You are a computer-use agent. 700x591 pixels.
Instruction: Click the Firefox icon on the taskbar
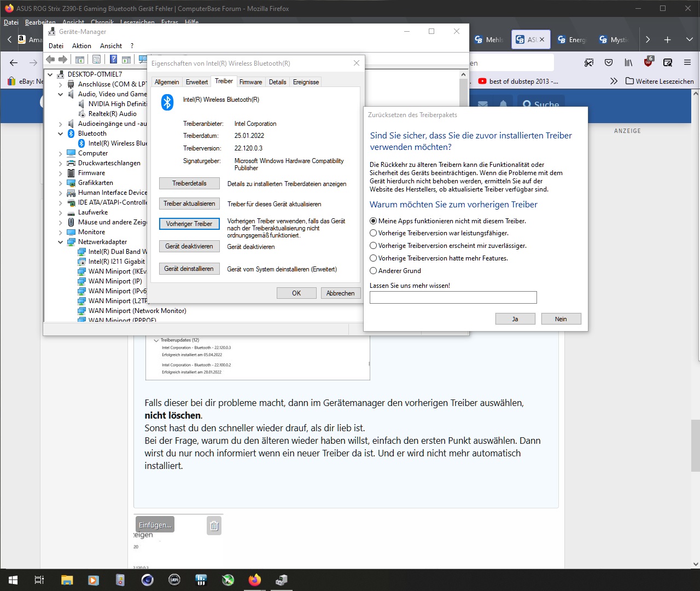[254, 580]
